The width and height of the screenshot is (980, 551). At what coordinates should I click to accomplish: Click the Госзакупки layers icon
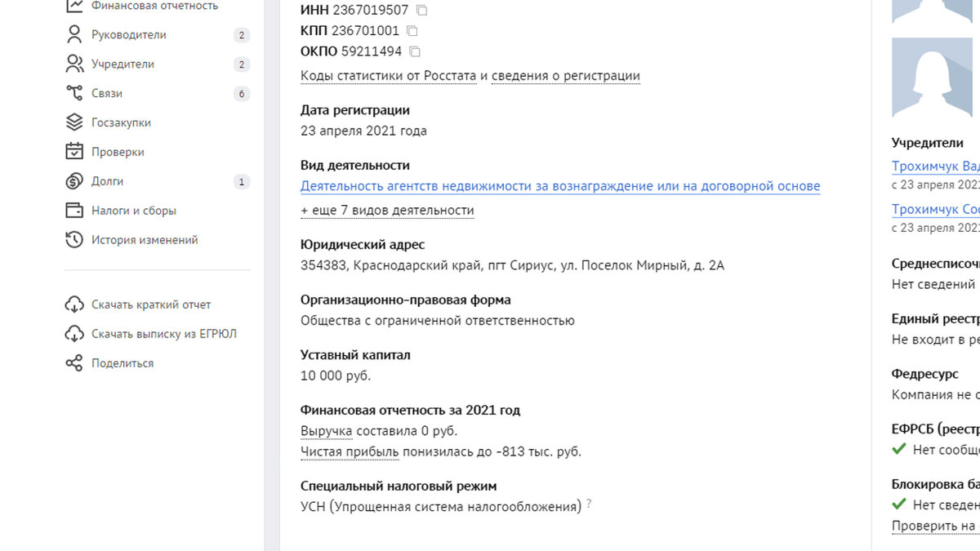74,122
